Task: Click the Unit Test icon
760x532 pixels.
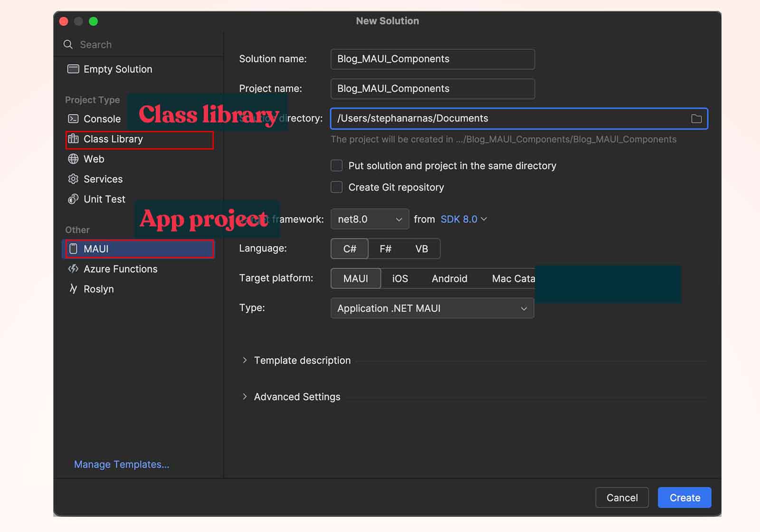Action: (x=73, y=199)
